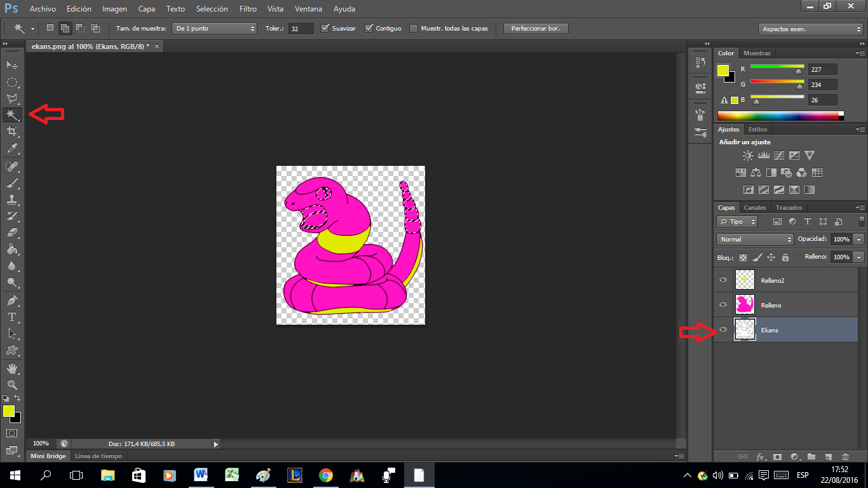Select the Paint Bucket tool
The height and width of the screenshot is (488, 868).
click(x=12, y=249)
